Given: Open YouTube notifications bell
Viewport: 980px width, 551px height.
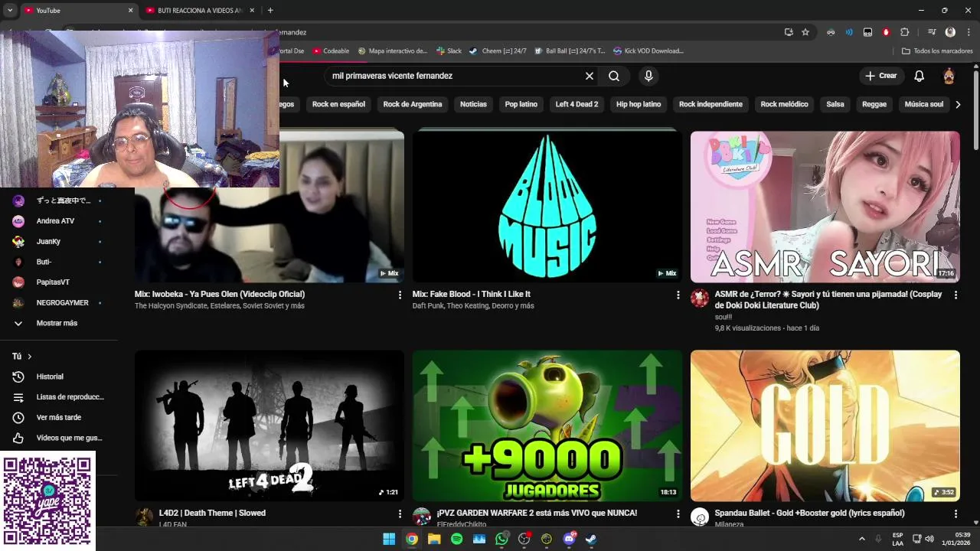Looking at the screenshot, I should [x=920, y=76].
